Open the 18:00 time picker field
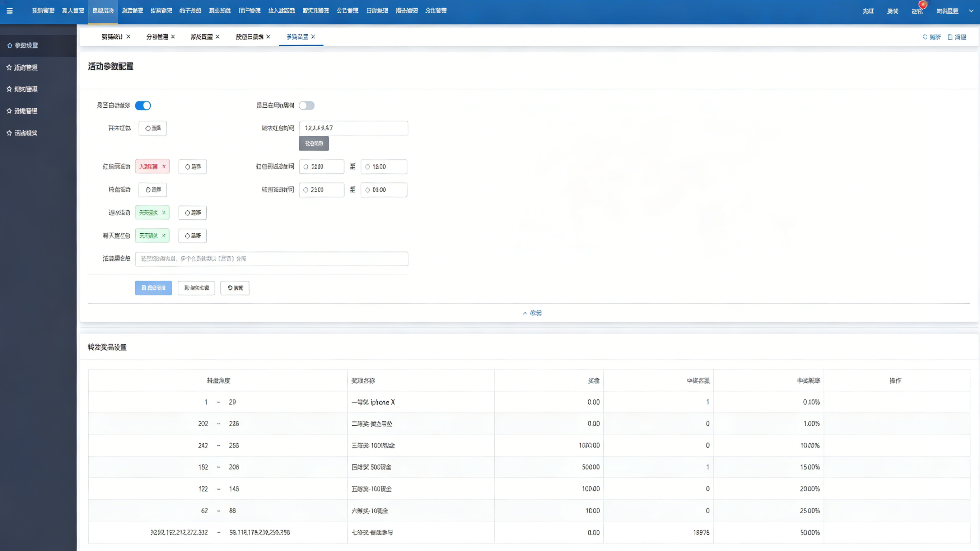 (383, 167)
